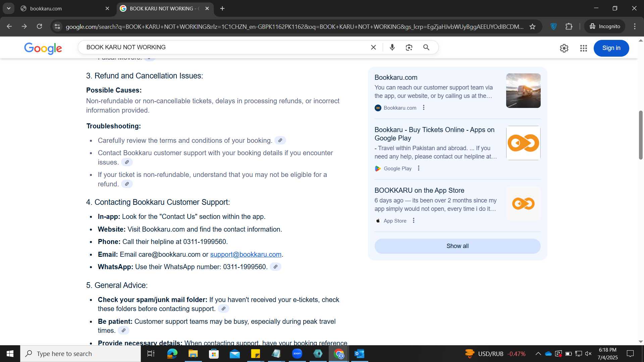Image resolution: width=644 pixels, height=362 pixels.
Task: Go back to previous page
Action: pyautogui.click(x=9, y=26)
